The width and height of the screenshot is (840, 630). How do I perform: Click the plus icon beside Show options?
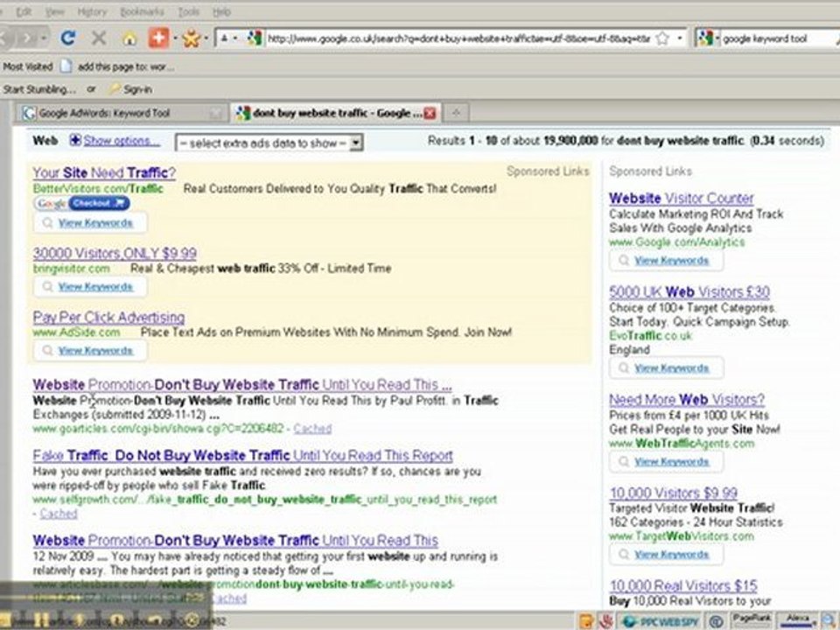(75, 140)
